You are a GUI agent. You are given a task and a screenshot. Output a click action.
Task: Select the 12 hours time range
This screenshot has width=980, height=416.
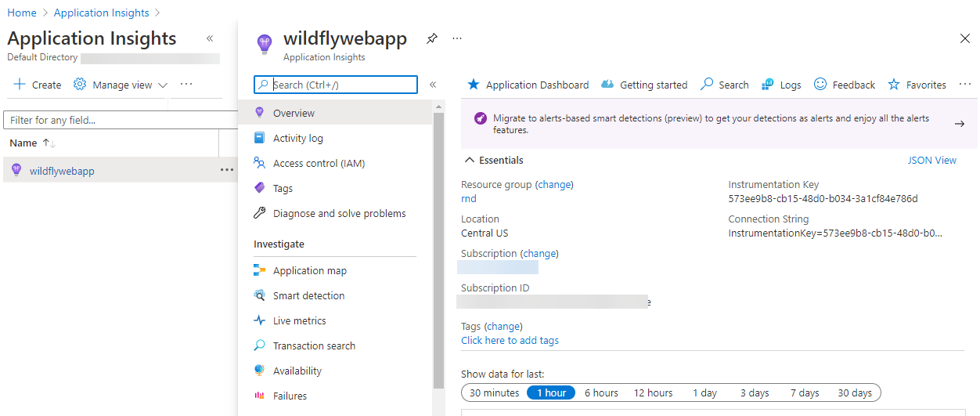(x=653, y=392)
